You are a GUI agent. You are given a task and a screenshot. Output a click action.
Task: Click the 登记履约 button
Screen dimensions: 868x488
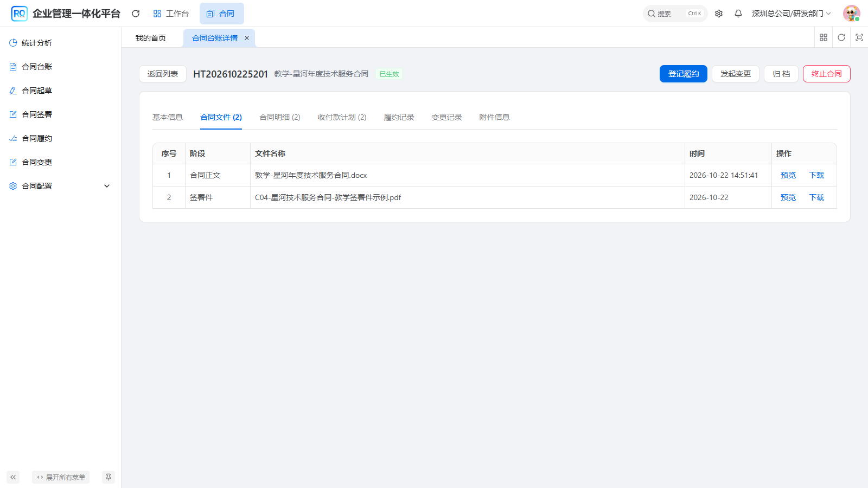pos(684,74)
